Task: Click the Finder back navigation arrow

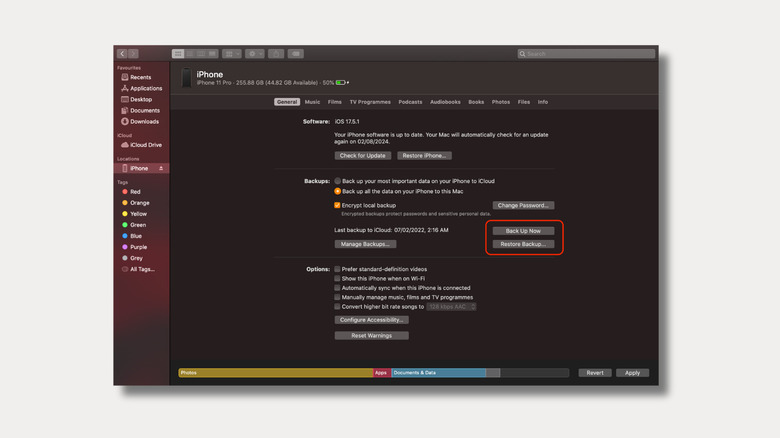Action: (122, 53)
